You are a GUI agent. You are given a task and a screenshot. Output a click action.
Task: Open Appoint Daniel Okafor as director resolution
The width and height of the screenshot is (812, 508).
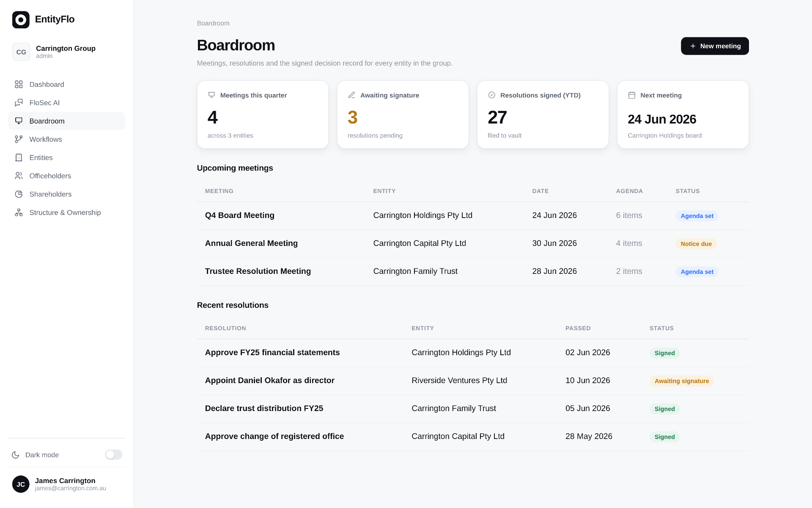[473, 381]
